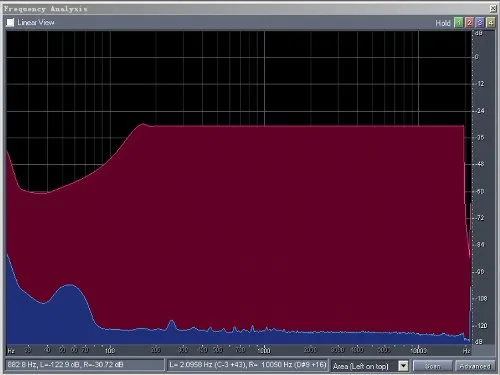The width and height of the screenshot is (500, 375).
Task: Click the 1000 Hz label on frequency axis
Action: pos(264,351)
